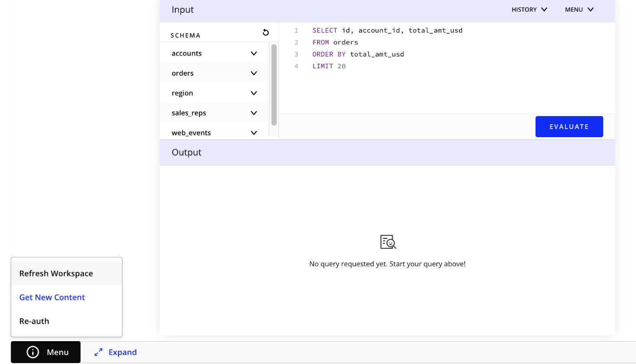
Task: Expand the region table schema
Action: pyautogui.click(x=254, y=92)
